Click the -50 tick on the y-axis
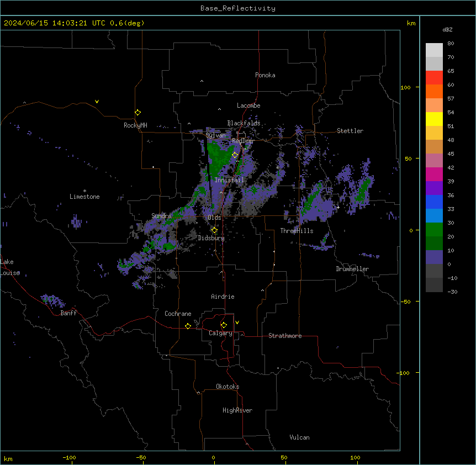Screen dimensions: 476x465 [x=405, y=302]
